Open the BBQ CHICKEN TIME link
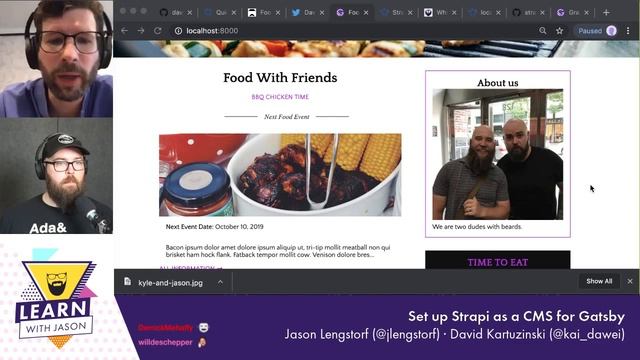Image resolution: width=640 pixels, height=360 pixels. click(280, 97)
